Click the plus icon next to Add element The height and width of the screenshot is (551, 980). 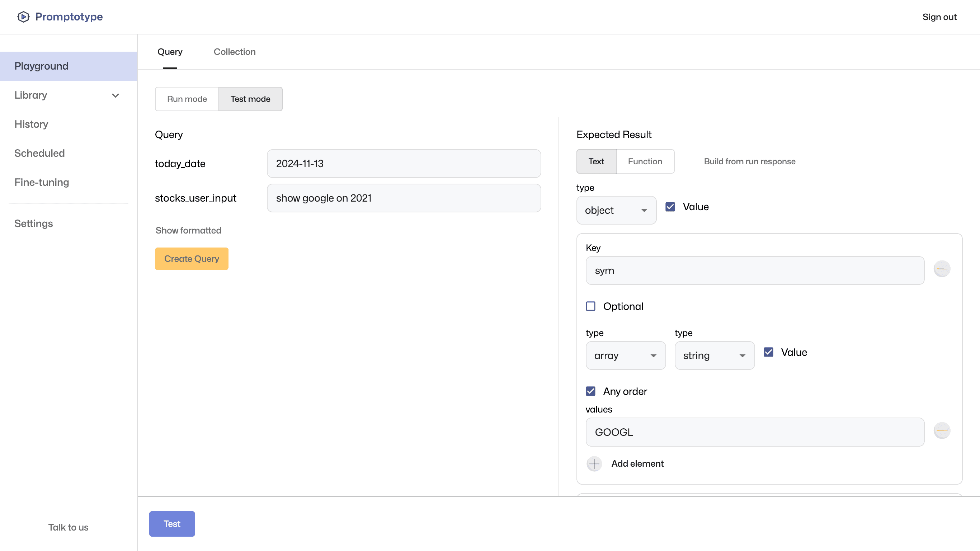tap(594, 464)
